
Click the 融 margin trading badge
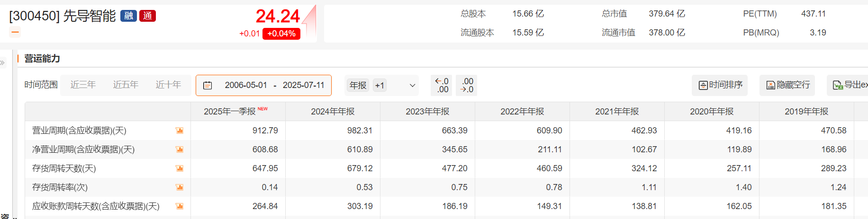(128, 16)
